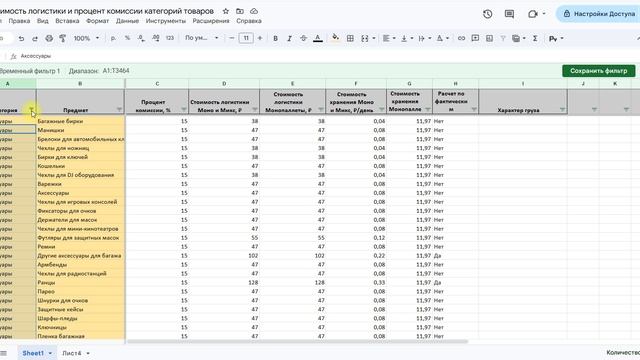Open the Правка menu
The image size is (640, 360).
click(x=19, y=21)
